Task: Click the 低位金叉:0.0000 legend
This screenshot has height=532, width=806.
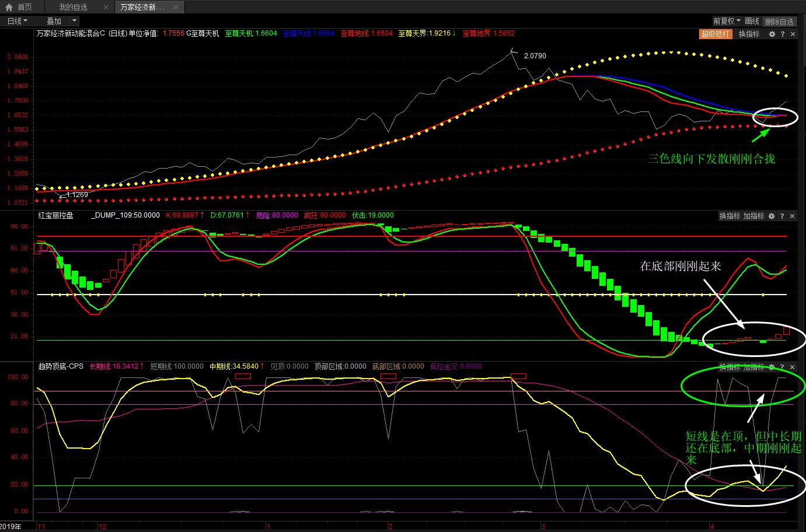Action: [456, 366]
